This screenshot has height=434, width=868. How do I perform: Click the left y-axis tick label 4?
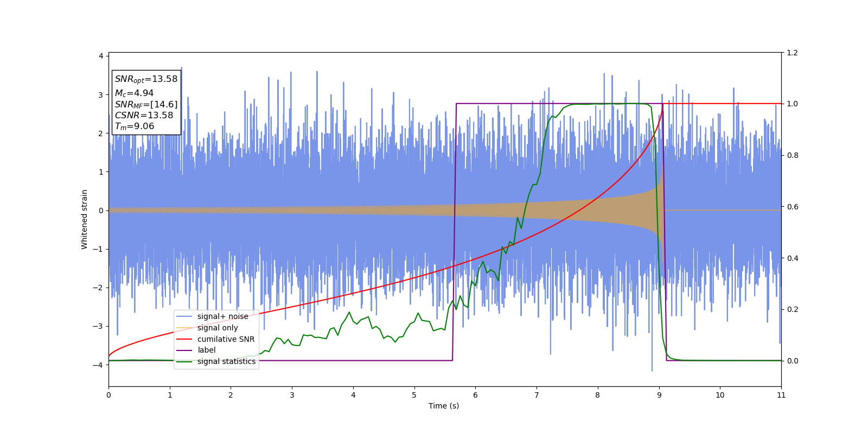pyautogui.click(x=101, y=56)
